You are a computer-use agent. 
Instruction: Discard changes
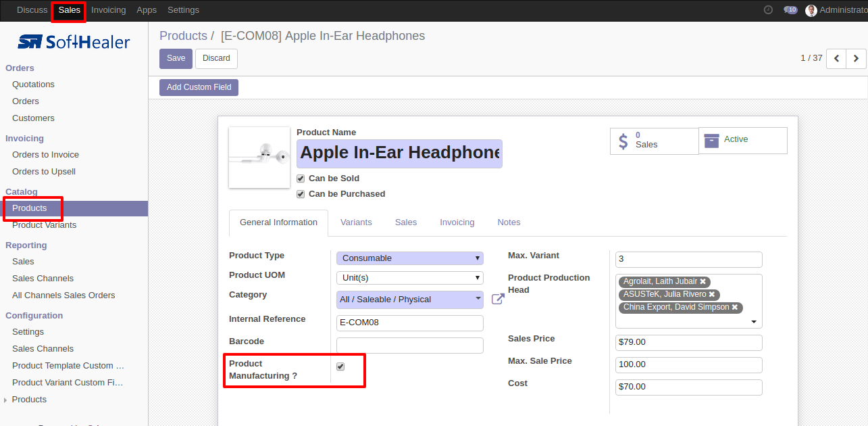pos(216,59)
